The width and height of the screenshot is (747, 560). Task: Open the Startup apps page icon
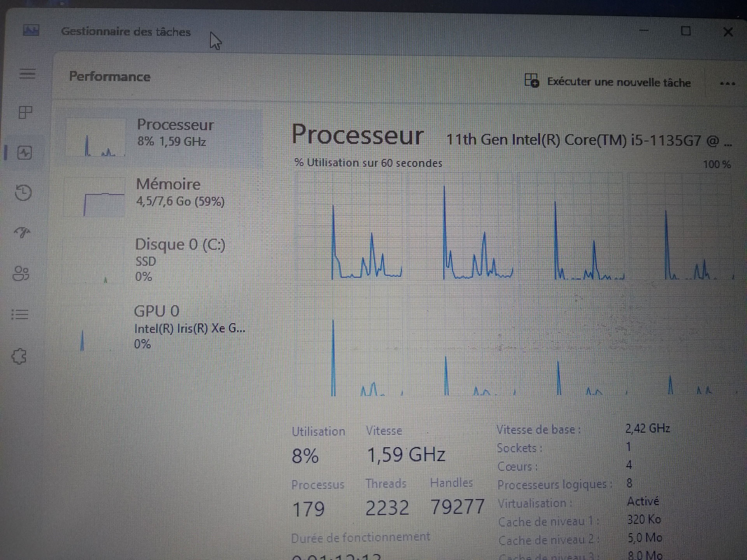pyautogui.click(x=23, y=233)
